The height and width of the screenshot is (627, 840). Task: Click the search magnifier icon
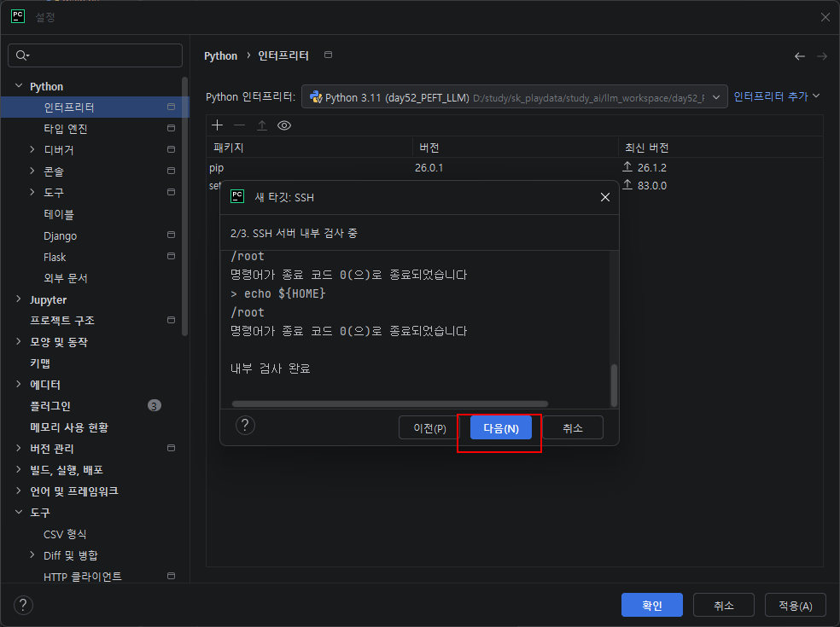(x=22, y=55)
